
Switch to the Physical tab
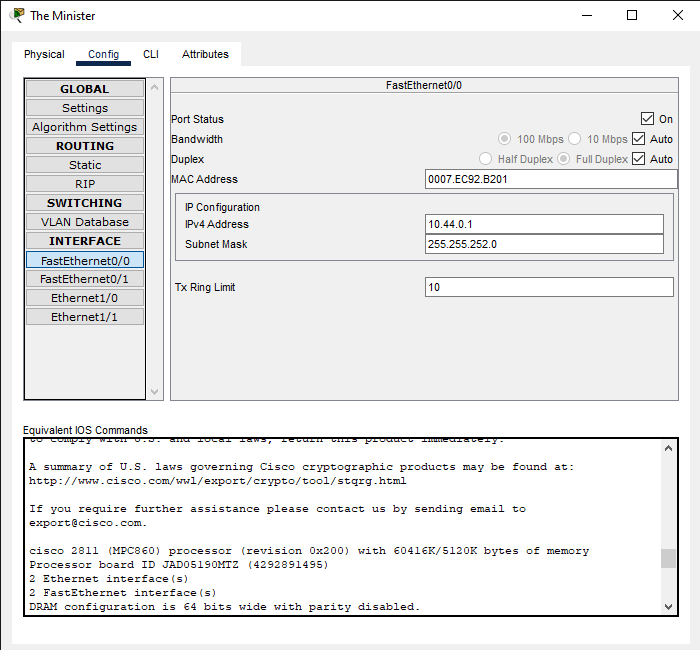44,54
